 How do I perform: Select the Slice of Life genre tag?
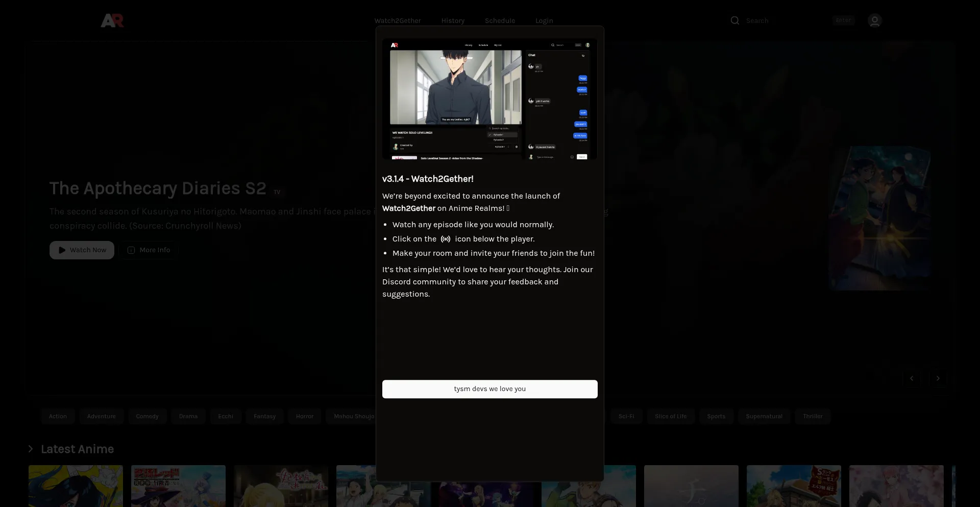click(671, 417)
